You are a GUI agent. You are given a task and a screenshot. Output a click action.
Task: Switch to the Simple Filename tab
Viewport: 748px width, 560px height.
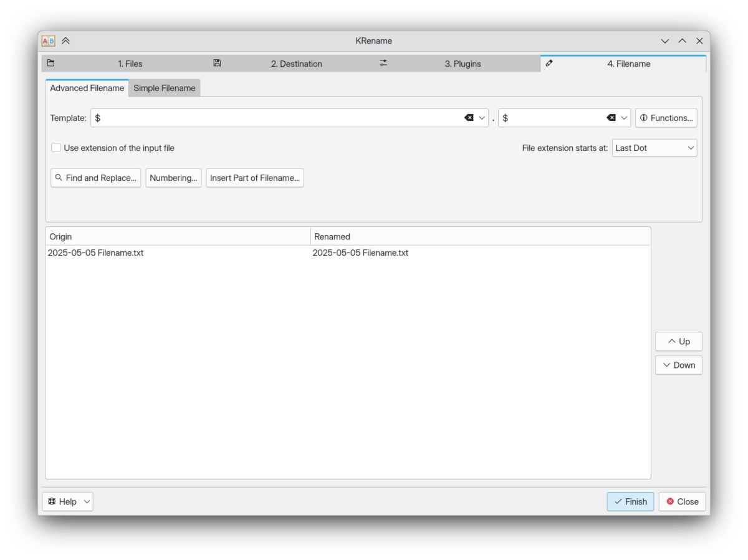(165, 88)
